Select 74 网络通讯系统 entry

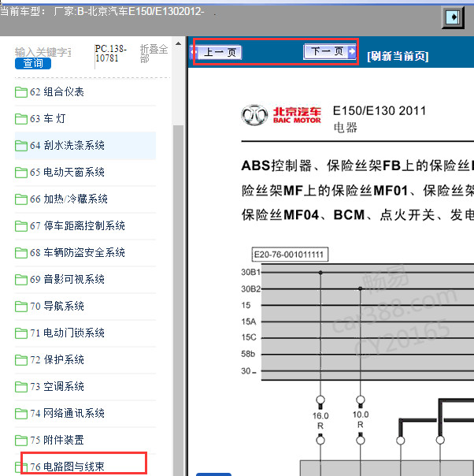pyautogui.click(x=67, y=413)
